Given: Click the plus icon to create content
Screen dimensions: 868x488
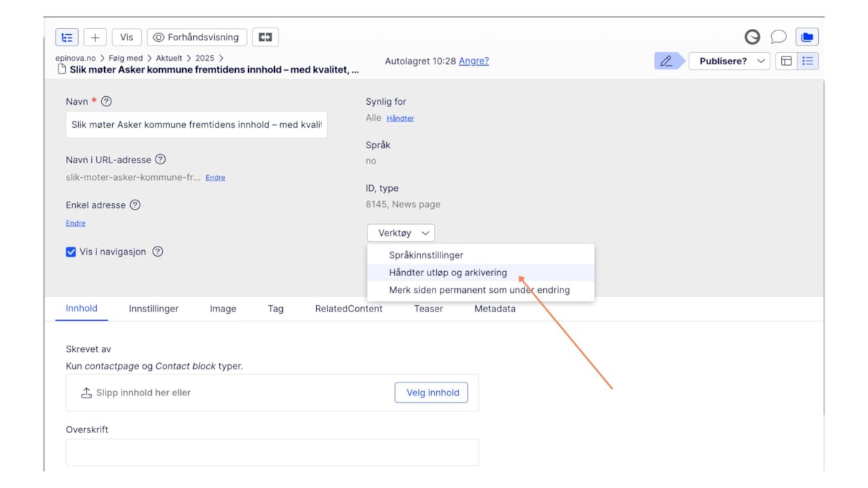Looking at the screenshot, I should point(95,38).
